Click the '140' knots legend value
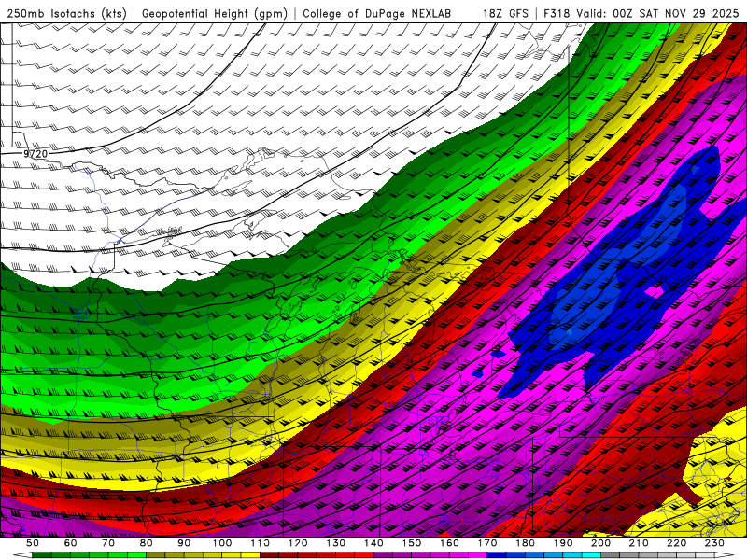 (x=373, y=543)
